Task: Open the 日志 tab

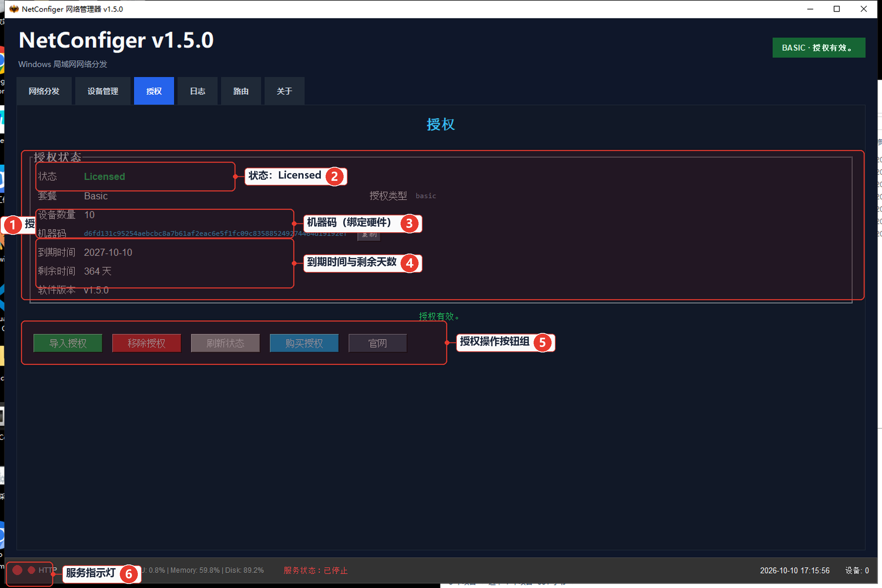Action: [x=198, y=91]
